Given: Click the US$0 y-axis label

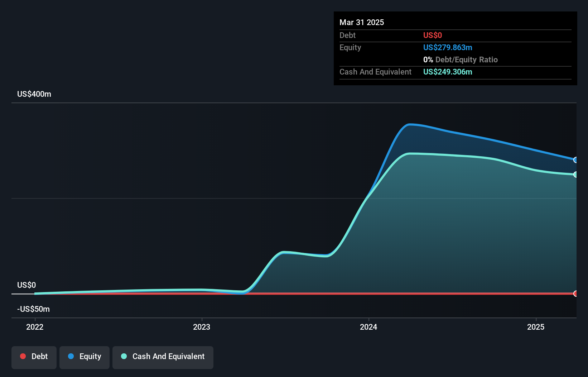Looking at the screenshot, I should click(x=26, y=285).
